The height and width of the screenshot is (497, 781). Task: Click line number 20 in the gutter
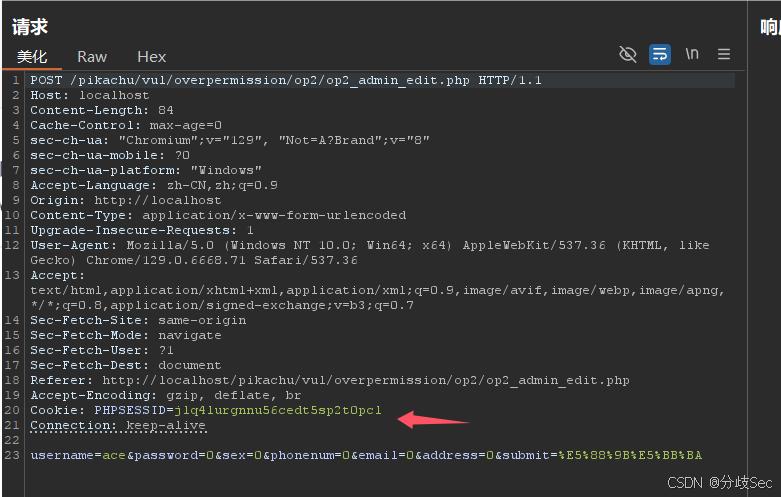pyautogui.click(x=12, y=410)
